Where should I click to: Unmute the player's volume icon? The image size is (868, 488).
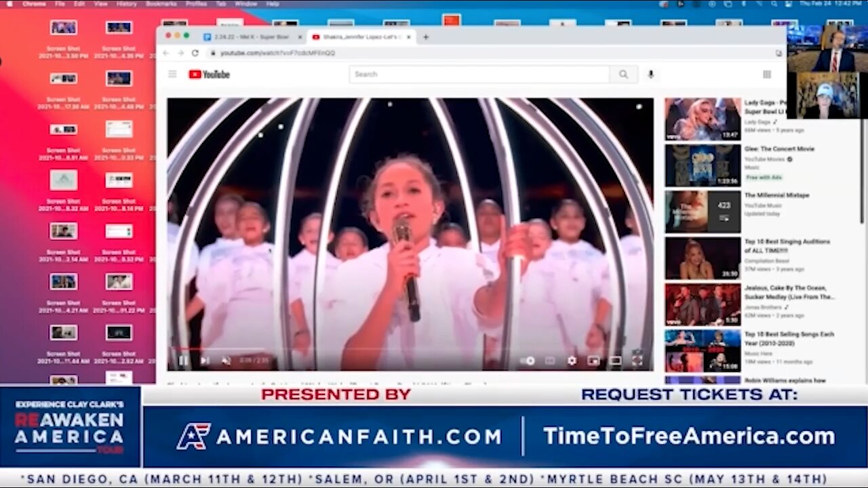(226, 361)
